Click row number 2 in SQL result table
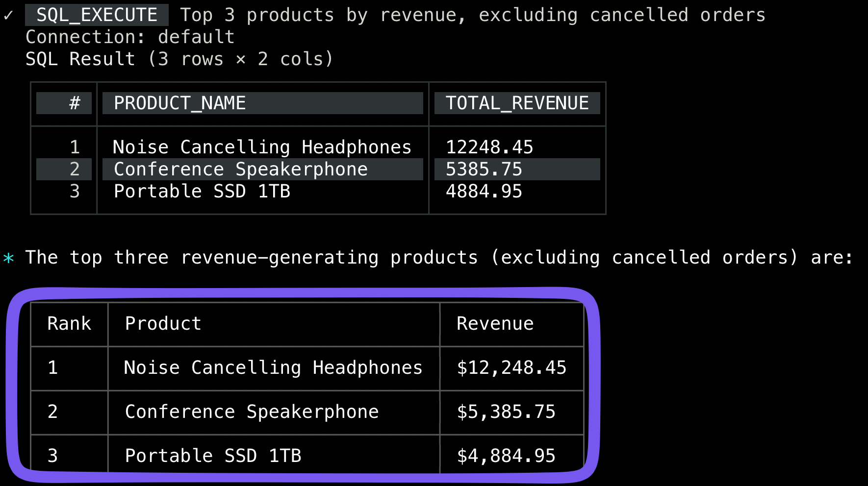 (x=75, y=169)
